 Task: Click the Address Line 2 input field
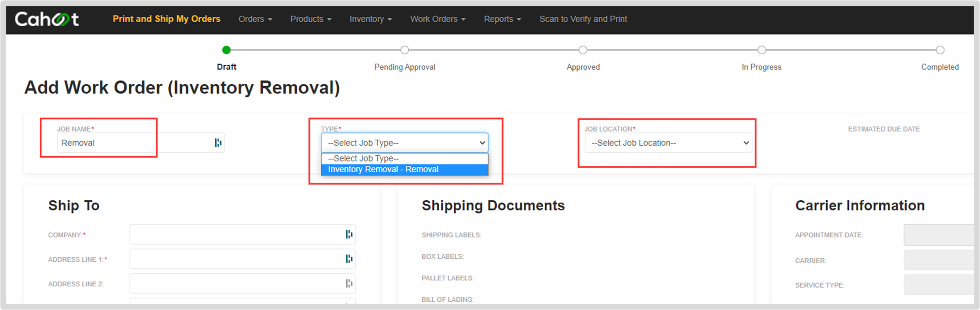[242, 283]
